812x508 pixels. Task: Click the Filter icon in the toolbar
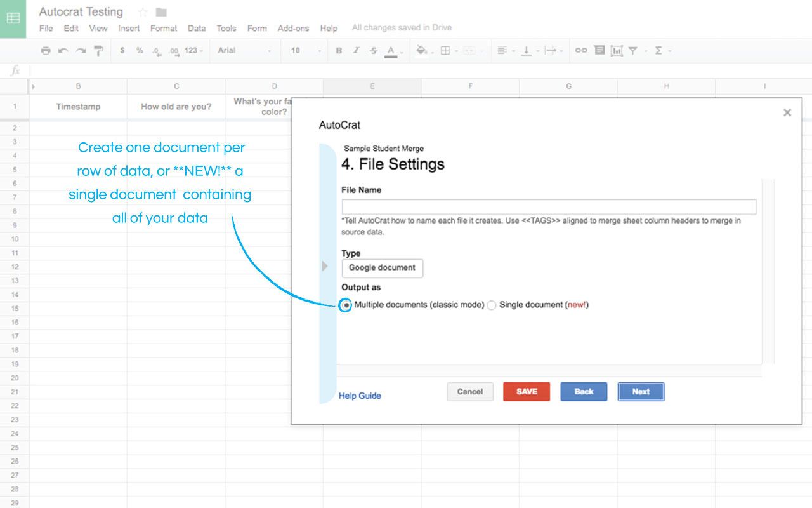634,50
